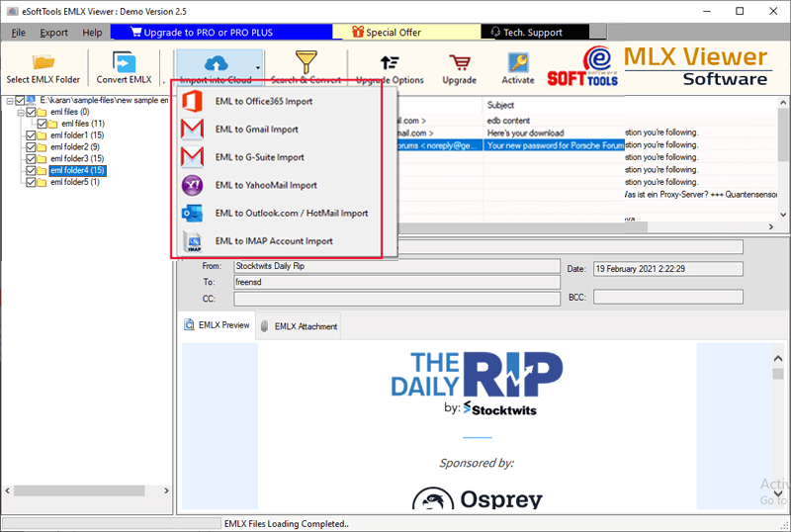Click the Special Offer banner
This screenshot has height=532, width=791.
pyautogui.click(x=406, y=33)
